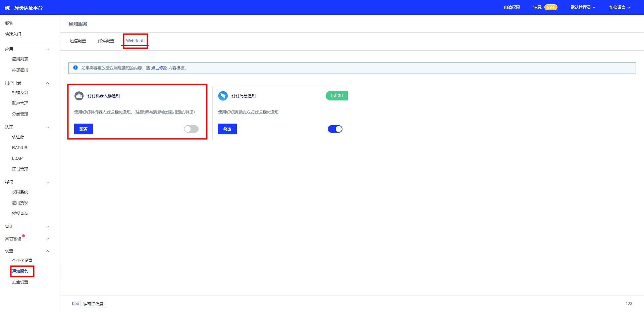This screenshot has height=312, width=644.
Task: Click the green 已启用 status tag
Action: pos(337,96)
